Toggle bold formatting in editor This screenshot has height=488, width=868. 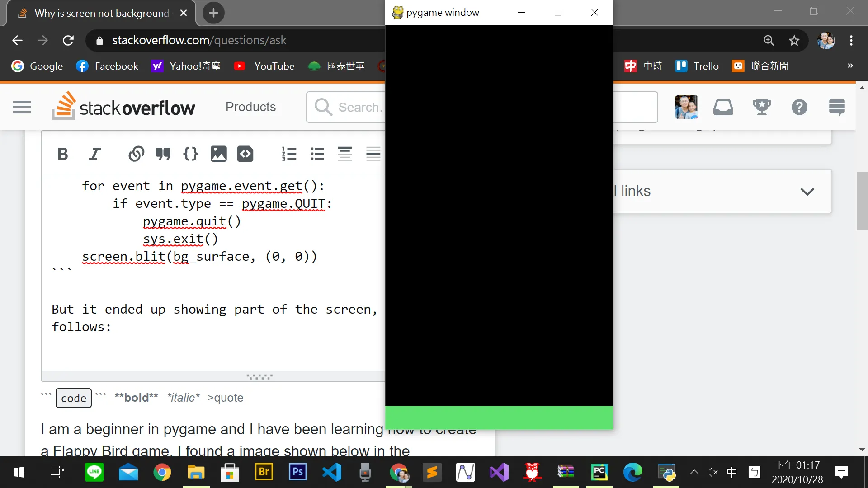point(63,154)
